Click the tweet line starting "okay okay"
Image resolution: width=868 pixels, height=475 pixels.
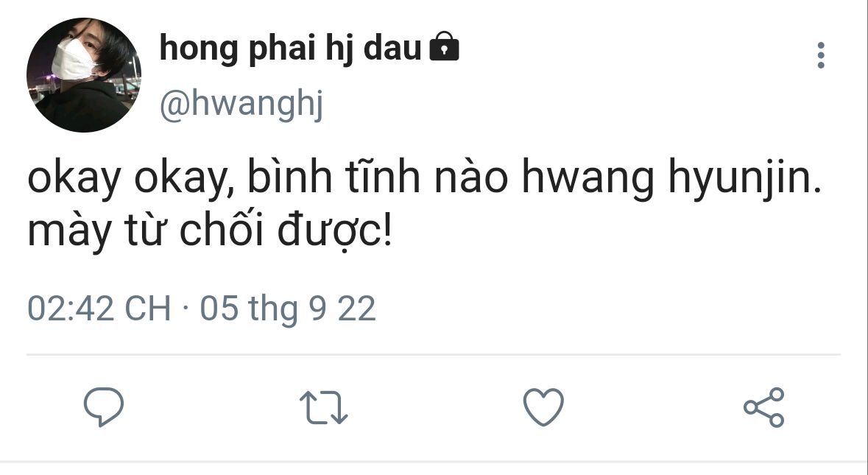pos(425,178)
